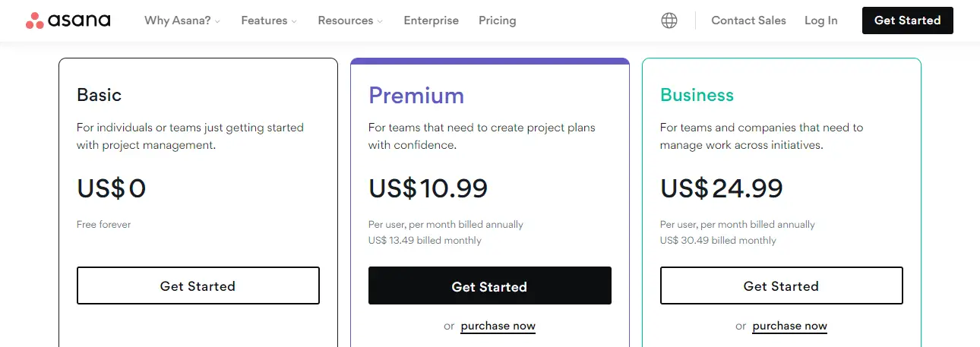Click Get Started under Basic plan

[x=198, y=285]
